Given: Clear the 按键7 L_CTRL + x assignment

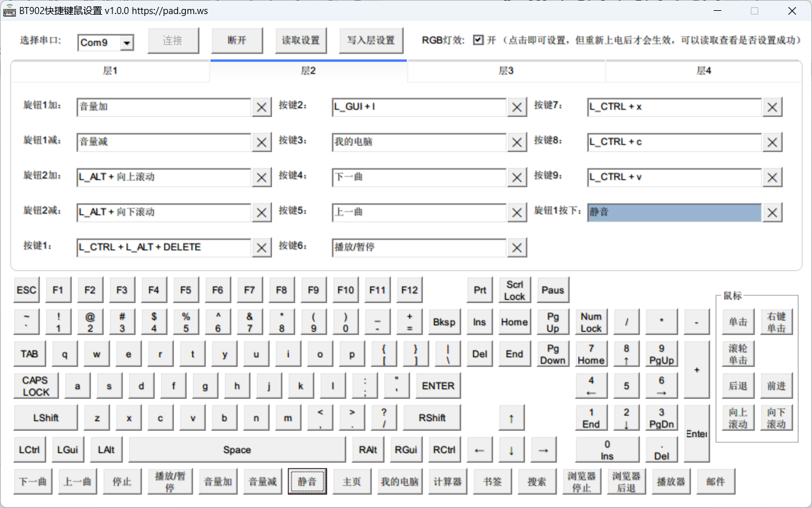Looking at the screenshot, I should click(x=772, y=107).
